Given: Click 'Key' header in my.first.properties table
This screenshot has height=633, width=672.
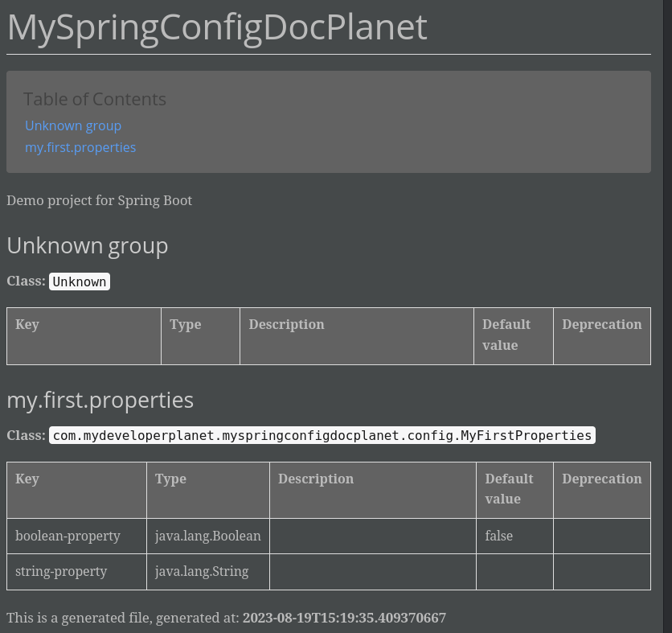Looking at the screenshot, I should 76,490.
